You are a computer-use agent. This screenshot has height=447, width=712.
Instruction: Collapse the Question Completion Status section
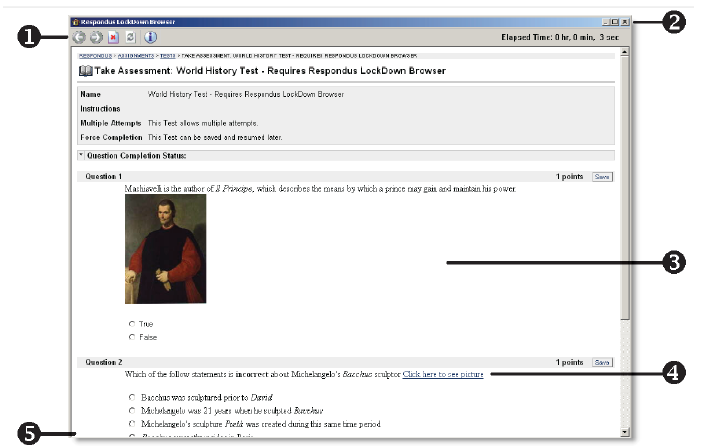pyautogui.click(x=80, y=156)
